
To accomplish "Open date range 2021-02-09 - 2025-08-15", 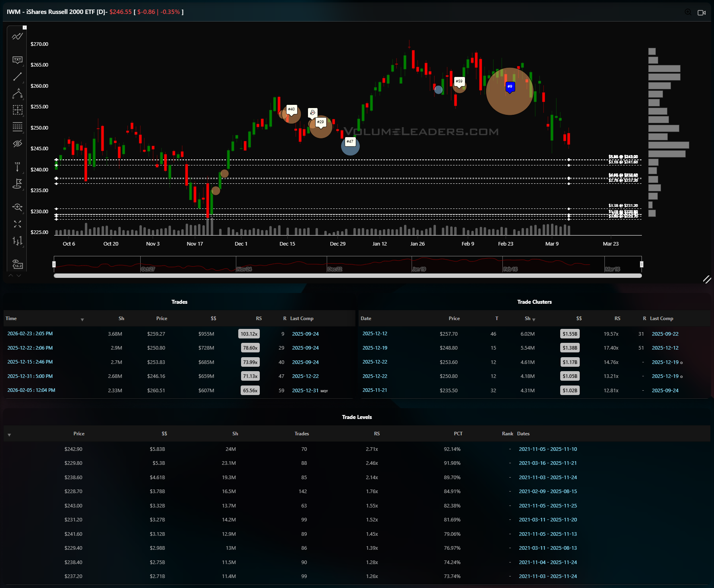I will [548, 492].
